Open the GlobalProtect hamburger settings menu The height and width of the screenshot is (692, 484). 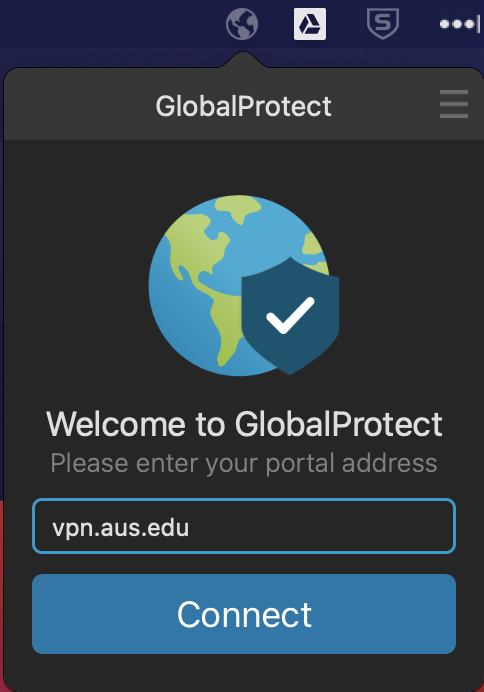tap(454, 104)
